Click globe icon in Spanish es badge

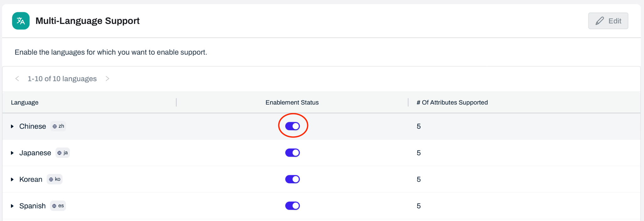point(54,206)
